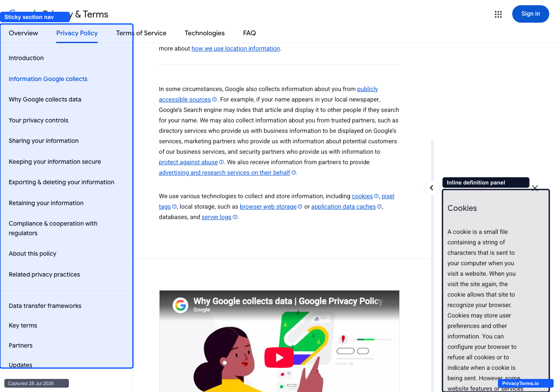The width and height of the screenshot is (558, 392).
Task: Open Exporting & deleting your information
Action: (61, 182)
